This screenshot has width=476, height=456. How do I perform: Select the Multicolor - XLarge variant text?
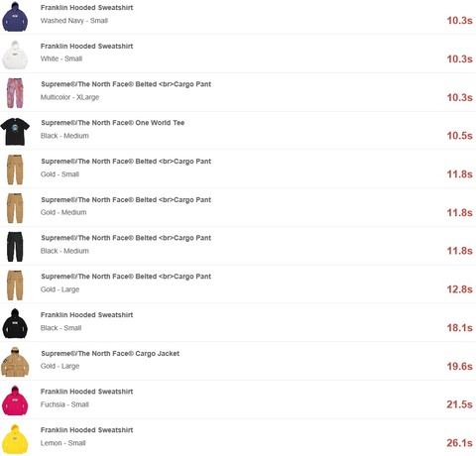point(69,97)
